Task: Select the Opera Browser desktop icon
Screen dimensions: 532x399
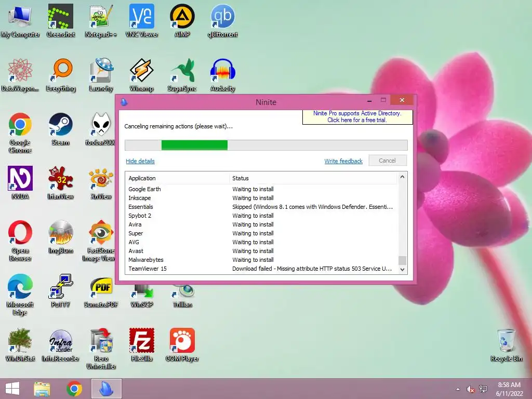Action: pyautogui.click(x=20, y=241)
